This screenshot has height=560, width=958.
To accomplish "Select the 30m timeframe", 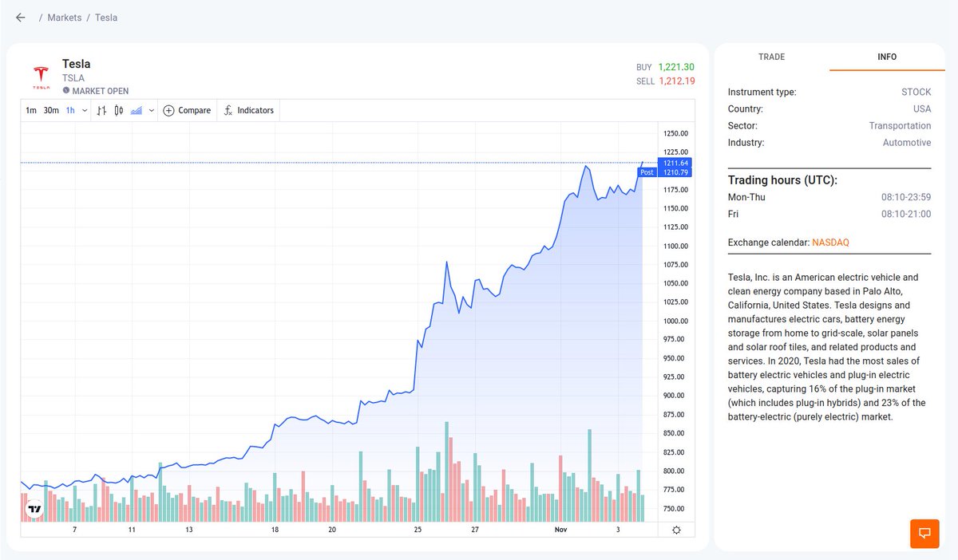I will click(51, 110).
